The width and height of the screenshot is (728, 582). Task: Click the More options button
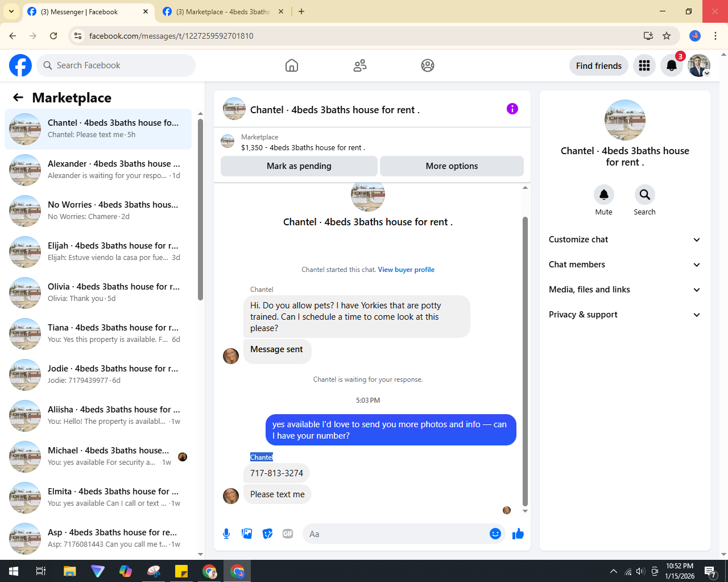(x=452, y=166)
